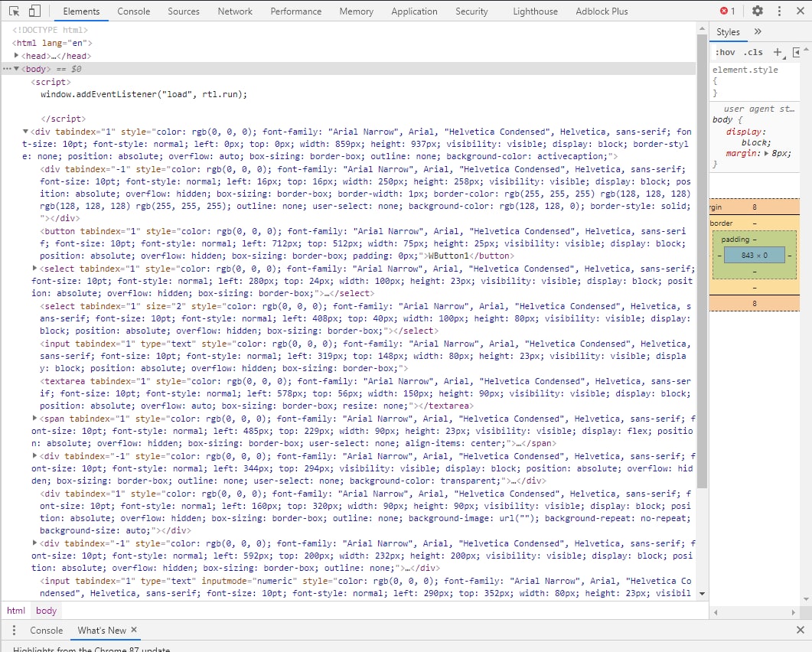The width and height of the screenshot is (812, 652).
Task: Open the three-dot customize DevTools menu
Action: click(x=779, y=11)
